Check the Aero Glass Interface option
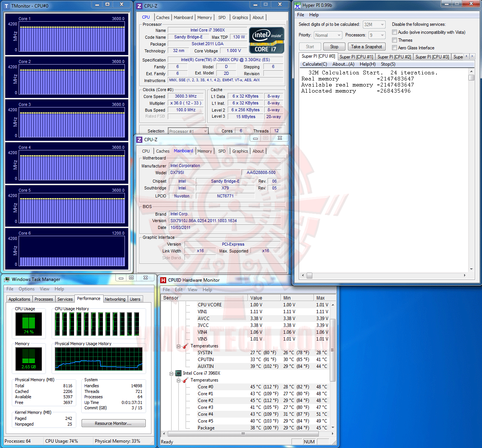 click(x=395, y=47)
